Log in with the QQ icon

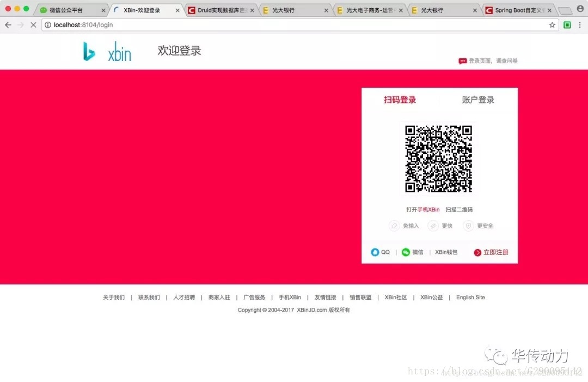pyautogui.click(x=375, y=252)
